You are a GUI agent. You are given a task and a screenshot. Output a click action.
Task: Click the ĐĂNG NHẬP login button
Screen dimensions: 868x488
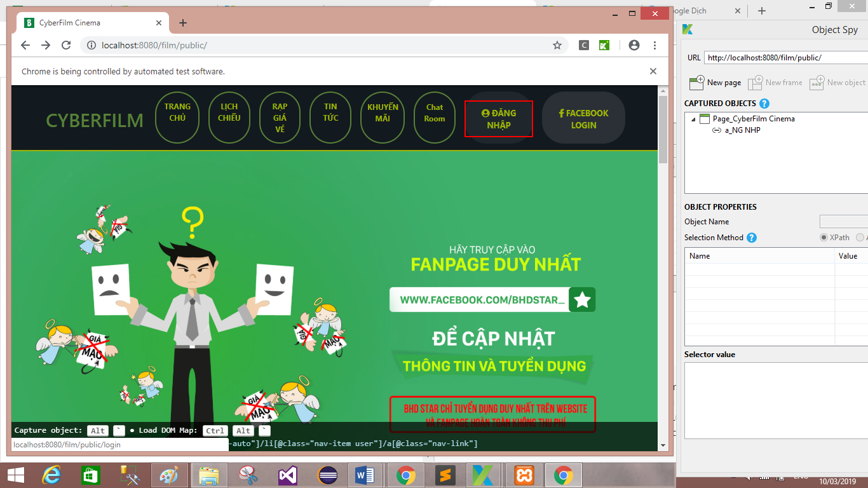(x=499, y=119)
